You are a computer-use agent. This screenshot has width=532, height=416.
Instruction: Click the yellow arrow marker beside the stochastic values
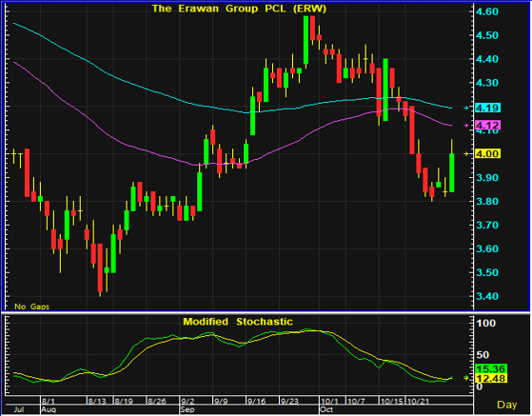pyautogui.click(x=466, y=378)
